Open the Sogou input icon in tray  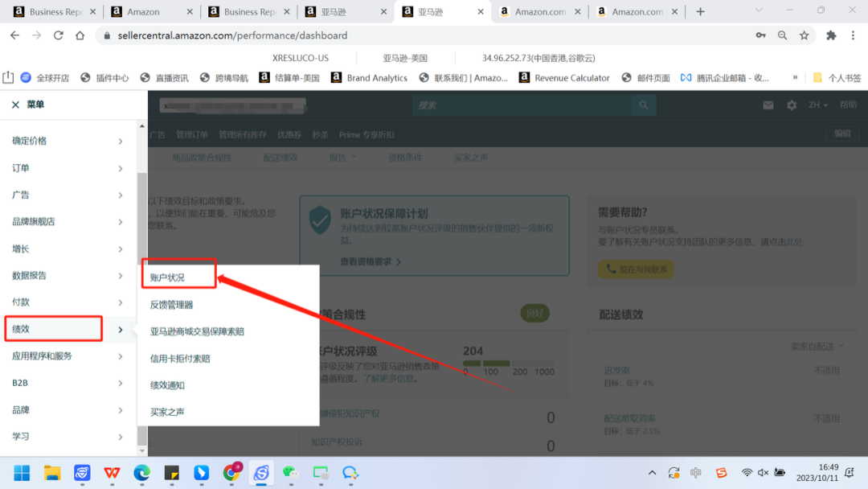[721, 472]
